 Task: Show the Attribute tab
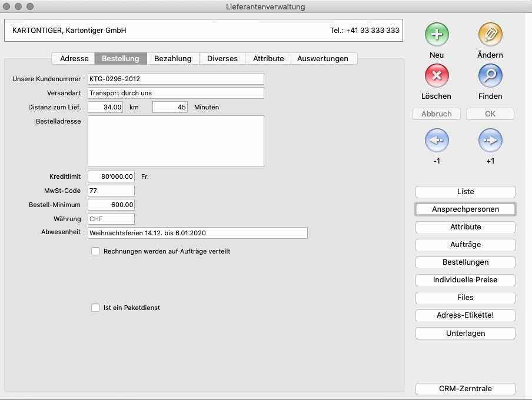pyautogui.click(x=268, y=59)
